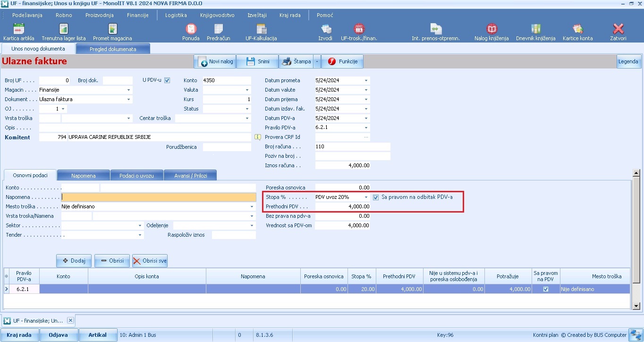Open the Knjigovodstvo menu
The image size is (644, 342).
coord(217,15)
